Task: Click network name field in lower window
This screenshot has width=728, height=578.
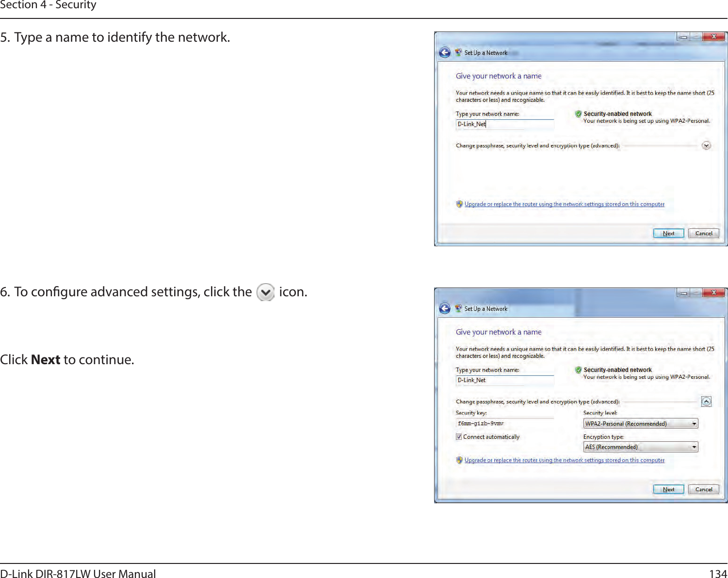Action: [x=504, y=380]
